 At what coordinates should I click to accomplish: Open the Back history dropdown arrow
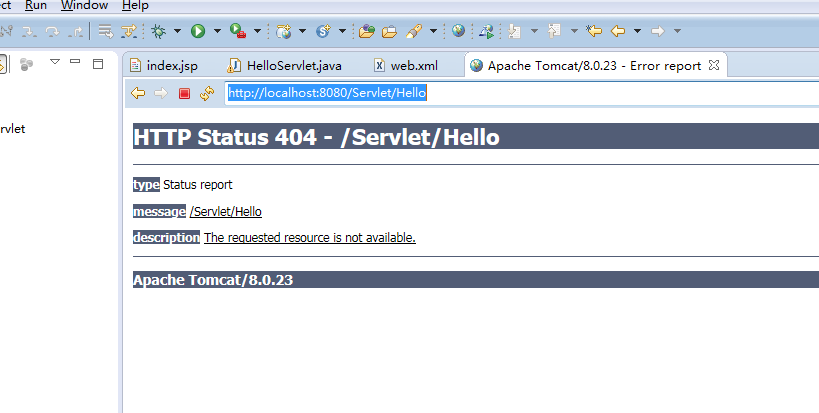(637, 31)
